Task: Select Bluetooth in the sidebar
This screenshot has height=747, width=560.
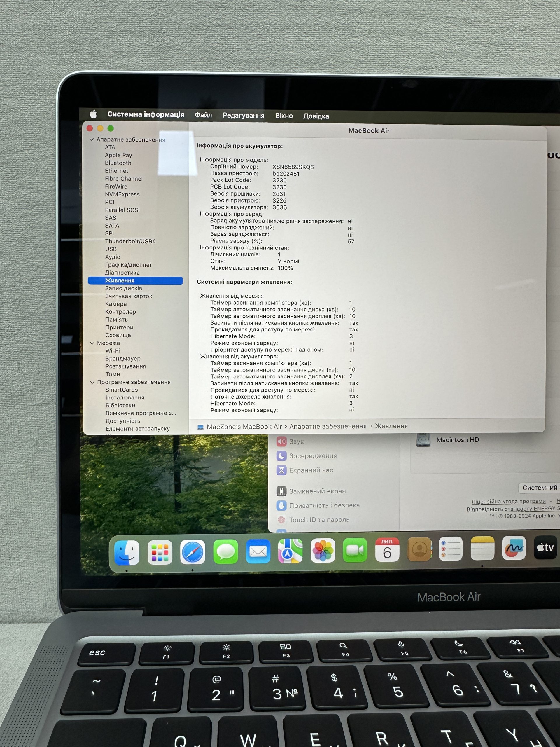Action: pyautogui.click(x=118, y=163)
